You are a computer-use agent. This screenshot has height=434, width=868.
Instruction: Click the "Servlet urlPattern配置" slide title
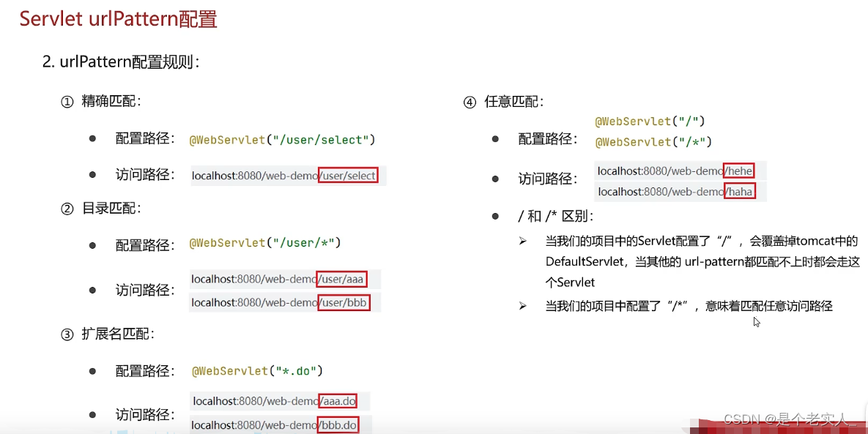(x=117, y=18)
